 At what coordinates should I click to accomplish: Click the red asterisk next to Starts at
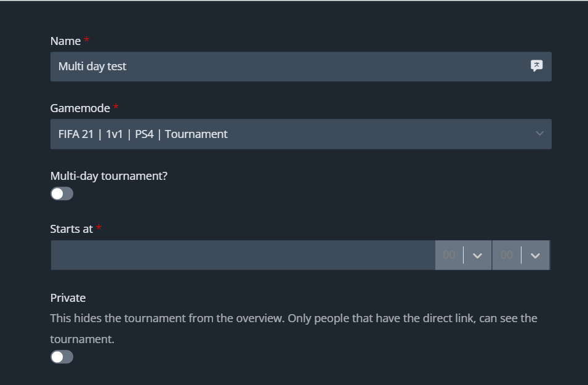[99, 229]
